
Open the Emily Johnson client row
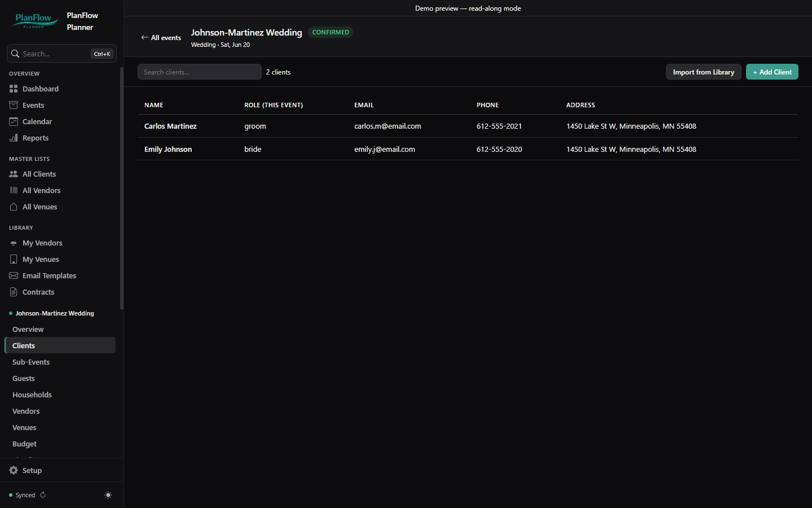(x=468, y=149)
